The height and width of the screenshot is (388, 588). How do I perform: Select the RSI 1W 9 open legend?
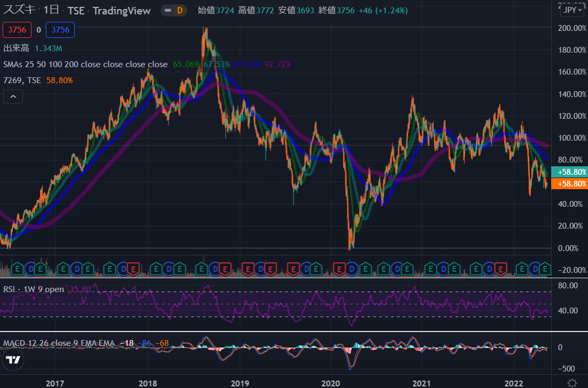pyautogui.click(x=34, y=289)
